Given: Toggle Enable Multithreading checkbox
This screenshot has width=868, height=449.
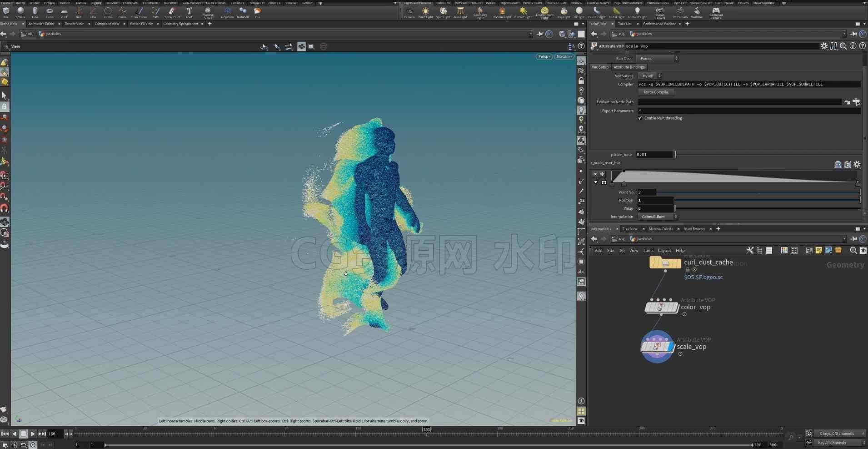Looking at the screenshot, I should point(640,118).
